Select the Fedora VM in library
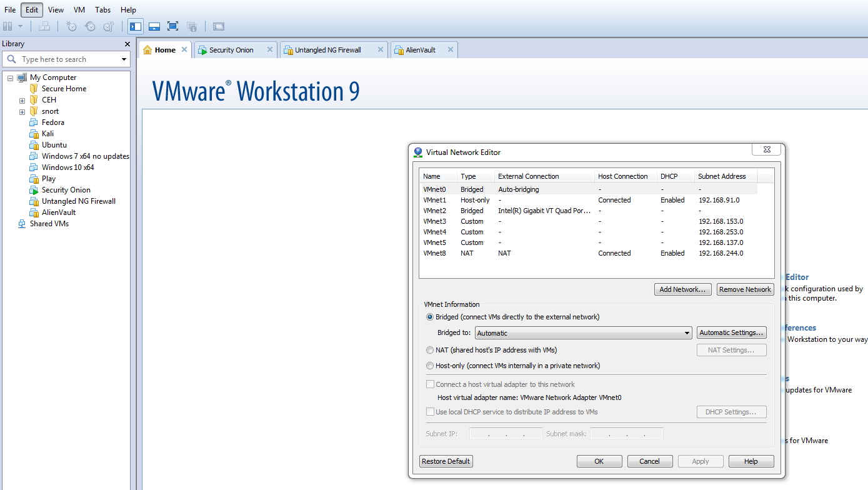 coord(53,122)
